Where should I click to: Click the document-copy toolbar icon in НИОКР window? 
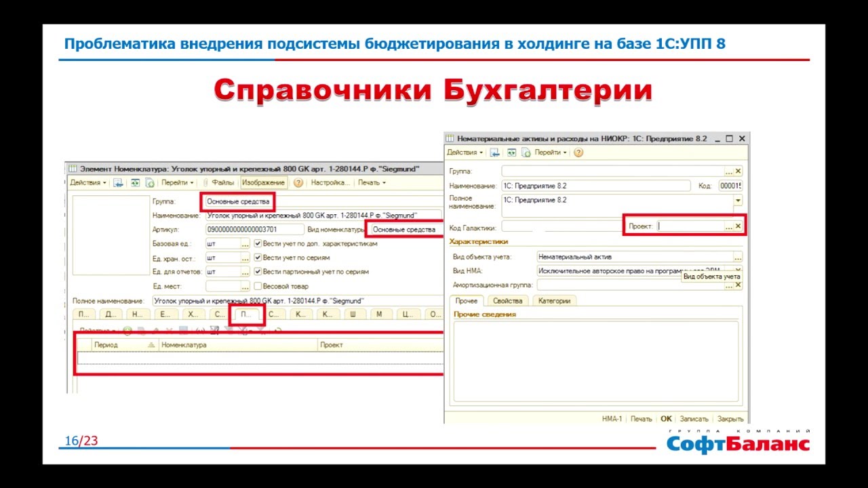tap(526, 152)
